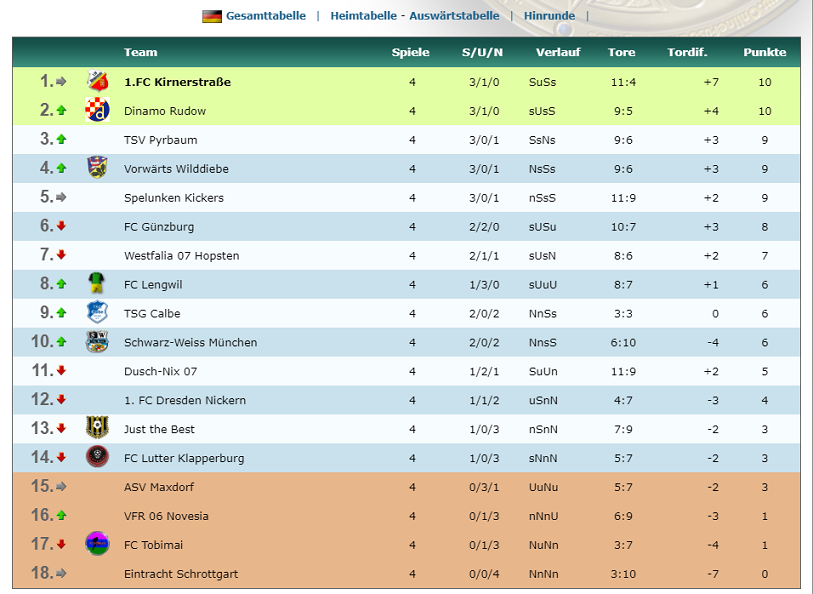This screenshot has height=594, width=813.
Task: Open Spelunken Kickers team page
Action: tap(174, 198)
